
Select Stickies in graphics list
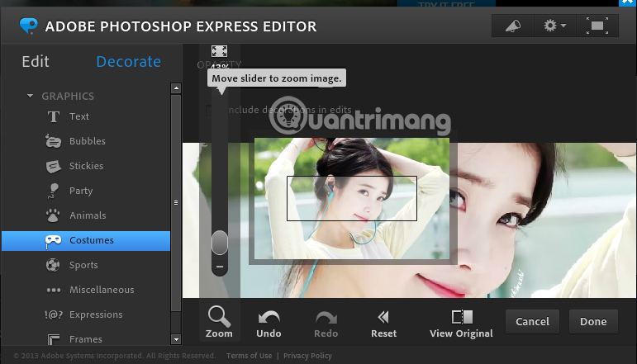coord(86,166)
